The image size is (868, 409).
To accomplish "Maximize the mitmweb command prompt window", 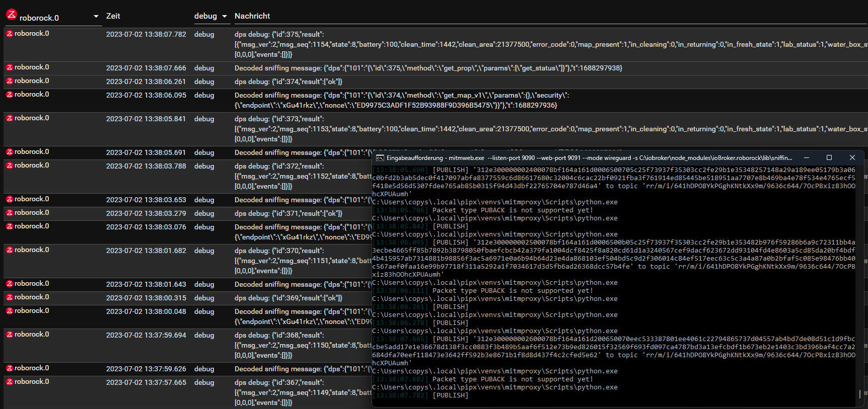I will click(x=829, y=157).
